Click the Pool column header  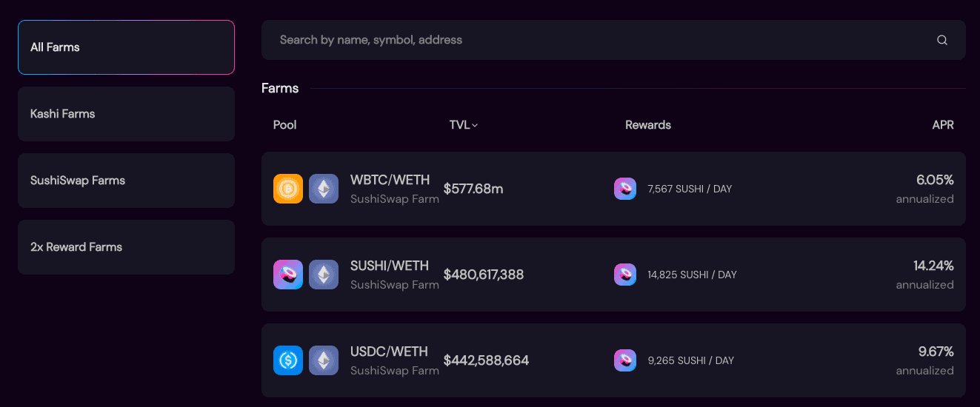coord(284,125)
